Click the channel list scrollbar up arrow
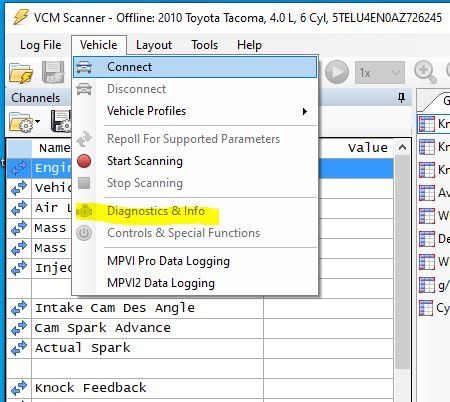The image size is (450, 402). (x=402, y=147)
